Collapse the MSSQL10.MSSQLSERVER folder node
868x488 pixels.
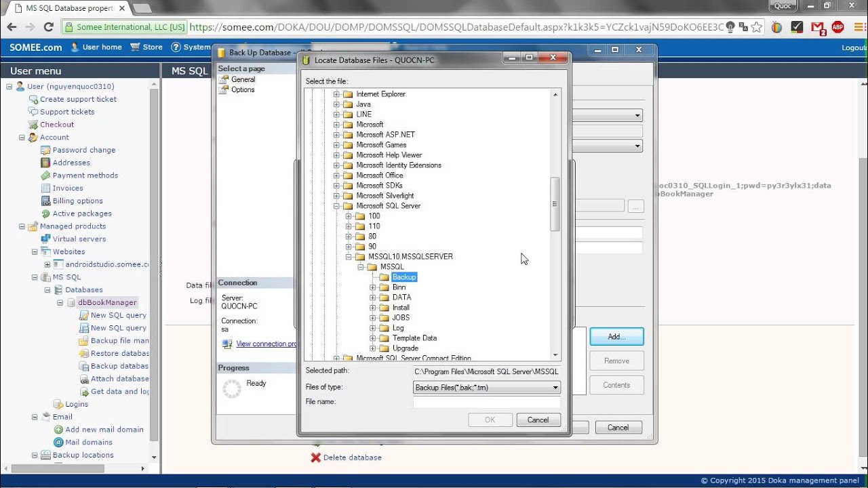349,257
